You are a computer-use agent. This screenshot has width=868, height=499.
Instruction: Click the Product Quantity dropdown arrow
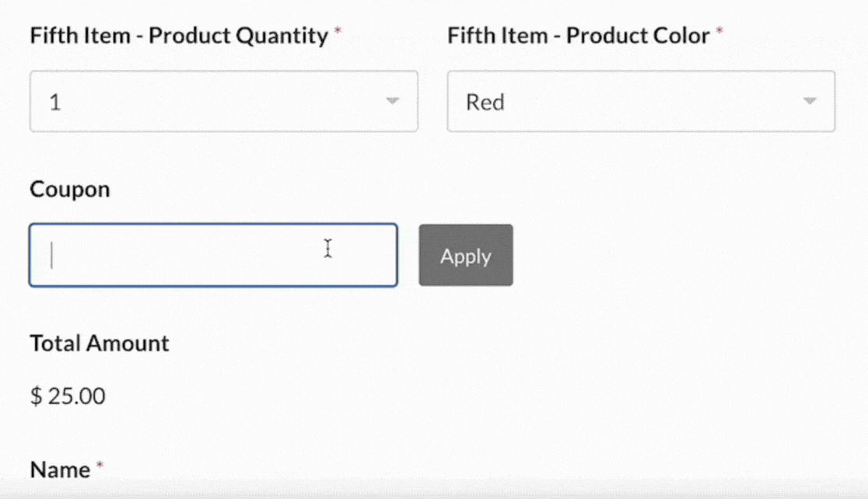[393, 101]
